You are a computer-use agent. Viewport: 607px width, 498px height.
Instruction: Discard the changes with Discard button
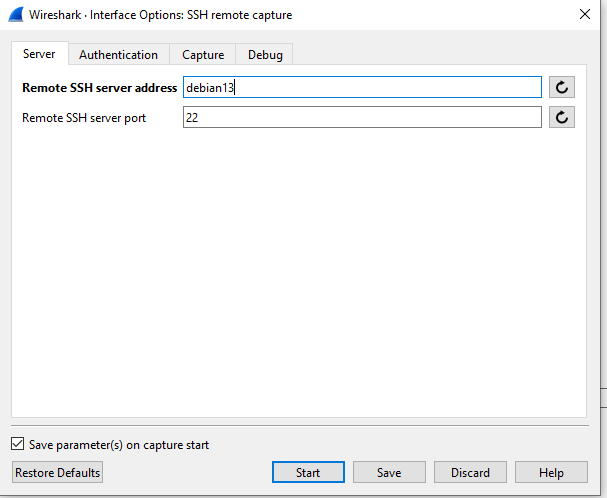(470, 472)
